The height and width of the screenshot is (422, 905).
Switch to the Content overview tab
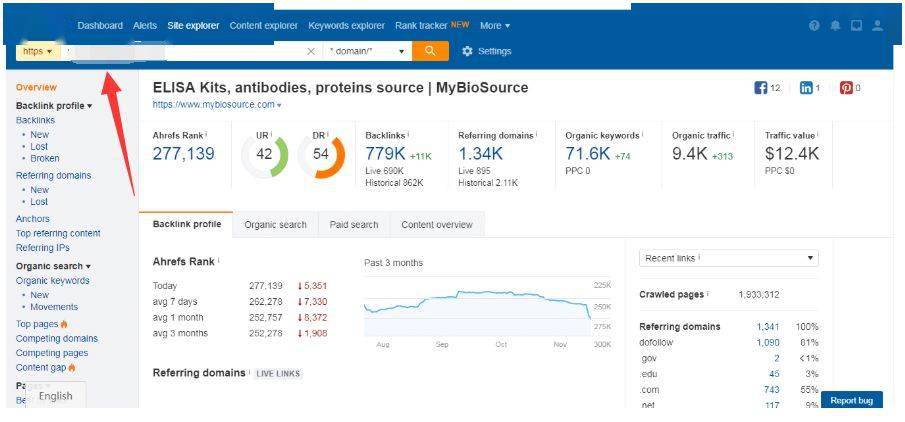coord(437,225)
